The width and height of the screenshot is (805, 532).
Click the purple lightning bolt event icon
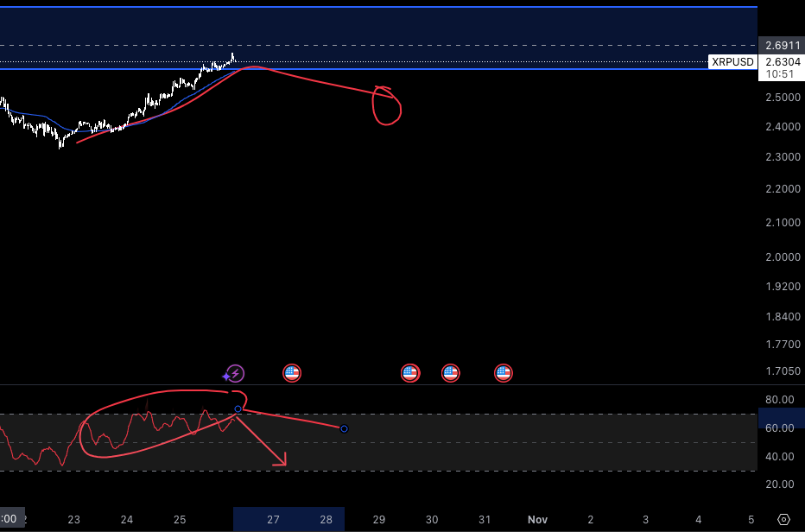pos(233,373)
